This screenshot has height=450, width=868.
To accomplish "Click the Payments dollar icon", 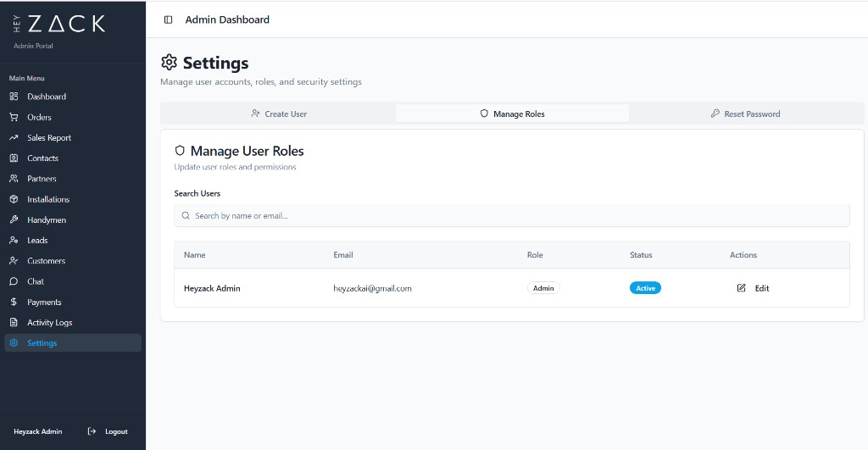I will (x=14, y=302).
